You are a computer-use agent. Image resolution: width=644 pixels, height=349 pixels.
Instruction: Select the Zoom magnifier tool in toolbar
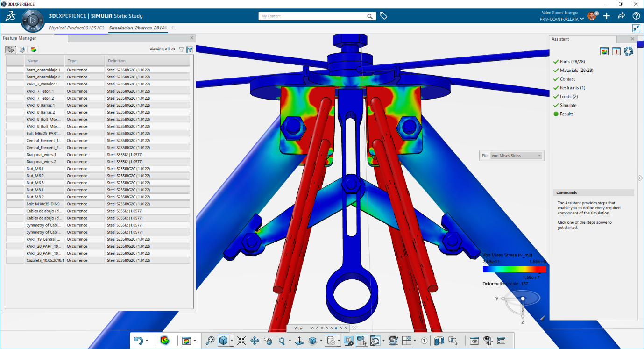click(282, 341)
